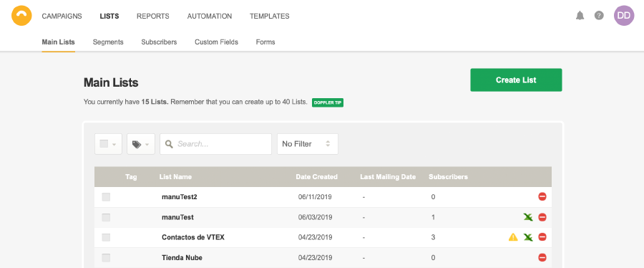This screenshot has height=268, width=644.
Task: Click date 06/11/2019 of manuTest2
Action: click(x=315, y=197)
